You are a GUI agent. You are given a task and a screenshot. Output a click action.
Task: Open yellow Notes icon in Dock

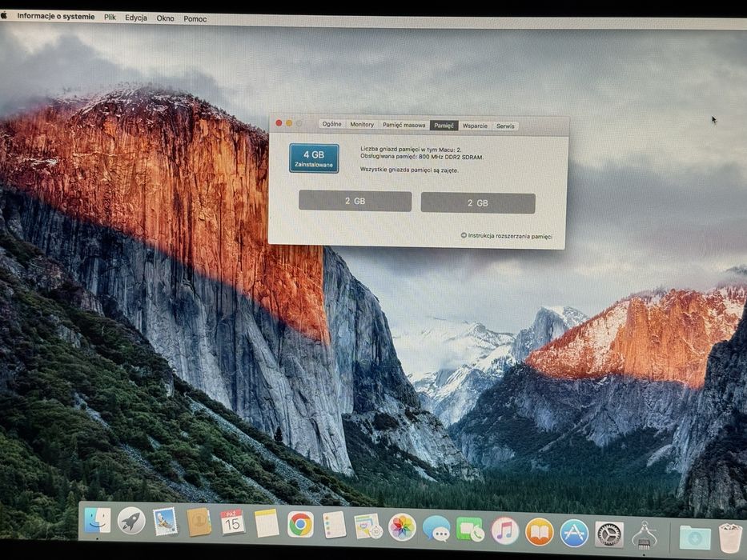pyautogui.click(x=267, y=523)
